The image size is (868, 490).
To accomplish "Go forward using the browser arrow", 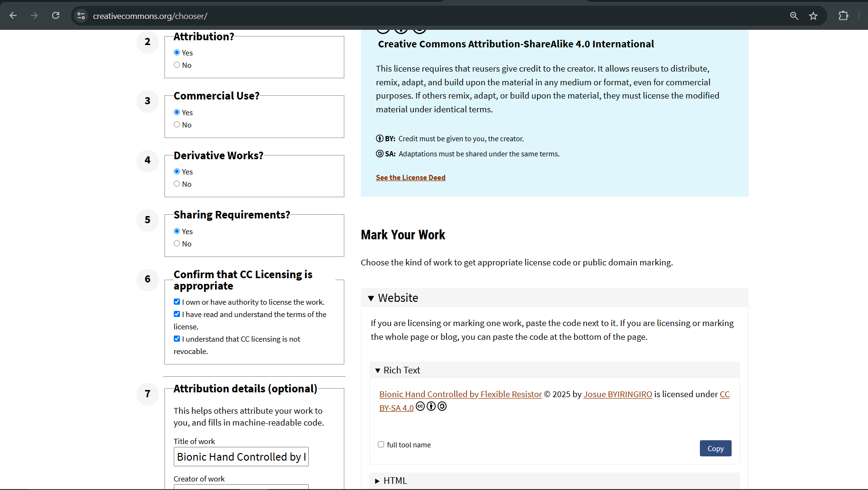I will (x=34, y=16).
